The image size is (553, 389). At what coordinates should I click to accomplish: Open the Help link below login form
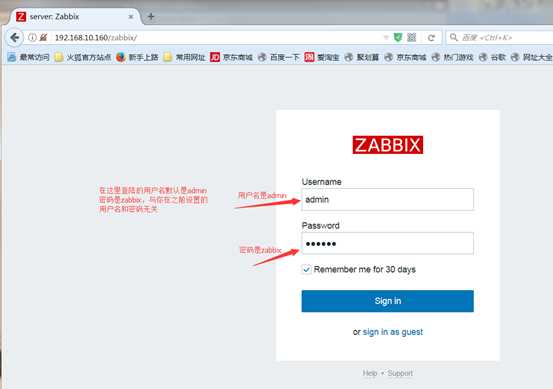370,373
